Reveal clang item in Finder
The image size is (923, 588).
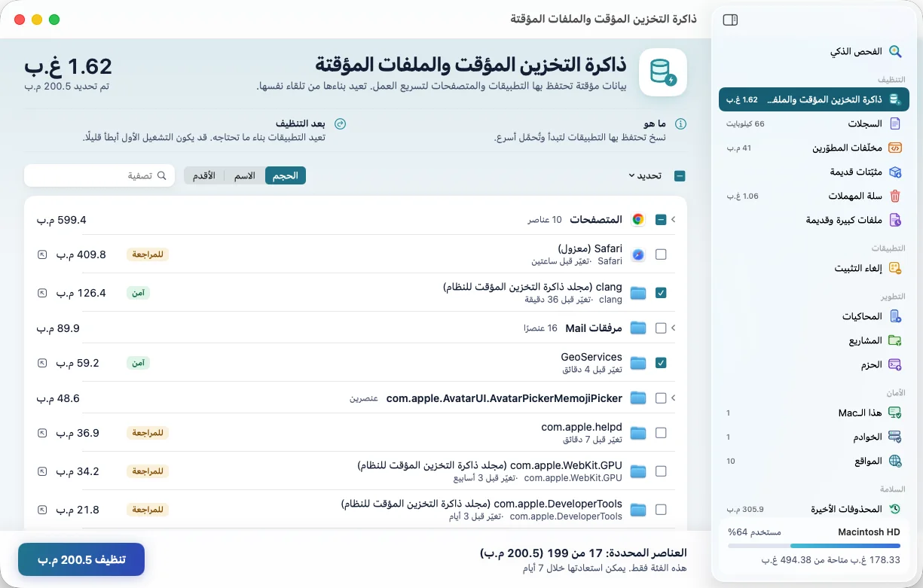click(42, 293)
